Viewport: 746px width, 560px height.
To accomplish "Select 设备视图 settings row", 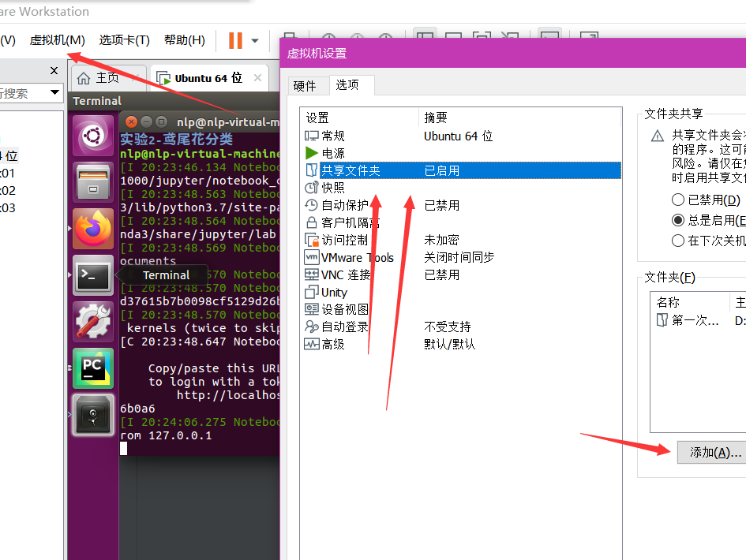I will coord(460,309).
